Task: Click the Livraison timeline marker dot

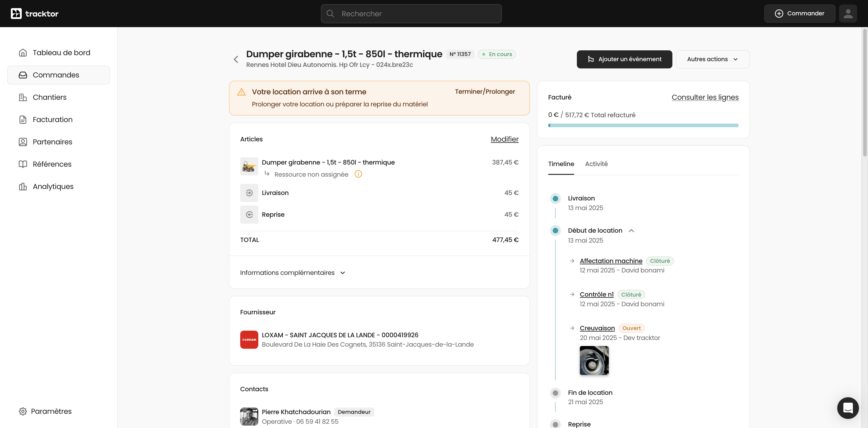Action: [x=555, y=199]
